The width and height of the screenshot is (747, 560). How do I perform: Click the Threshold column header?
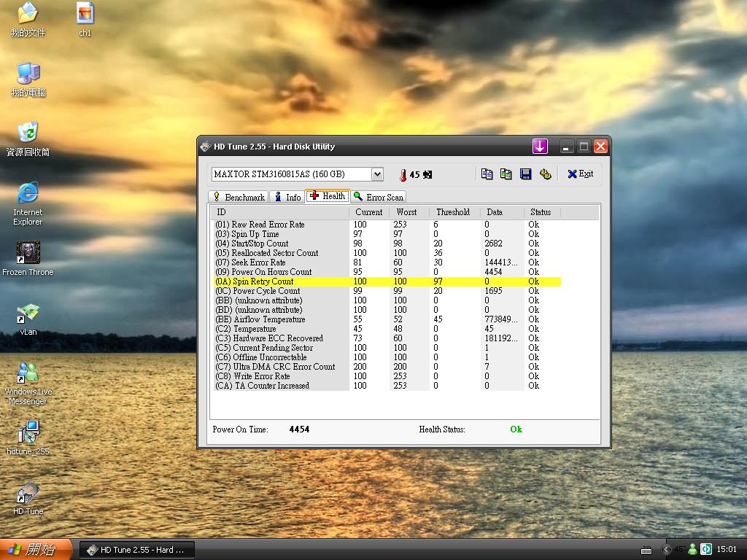point(452,212)
